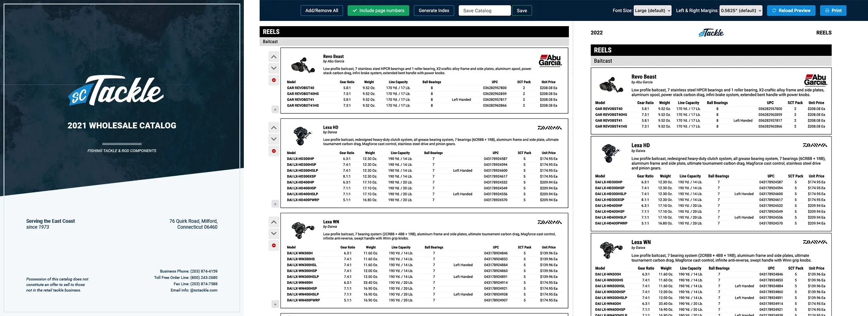Screen dimensions: 868x316
Task: Click Daiwa logo in editor Lexa WN card
Action: coord(550,222)
